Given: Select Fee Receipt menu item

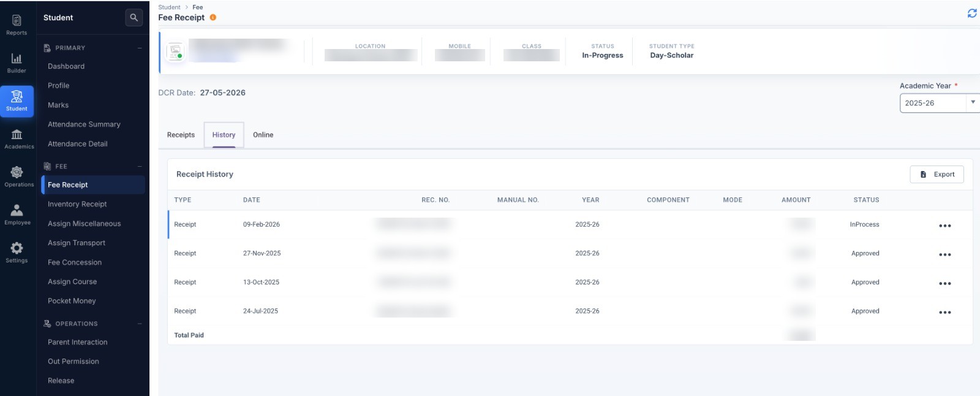Looking at the screenshot, I should tap(93, 185).
